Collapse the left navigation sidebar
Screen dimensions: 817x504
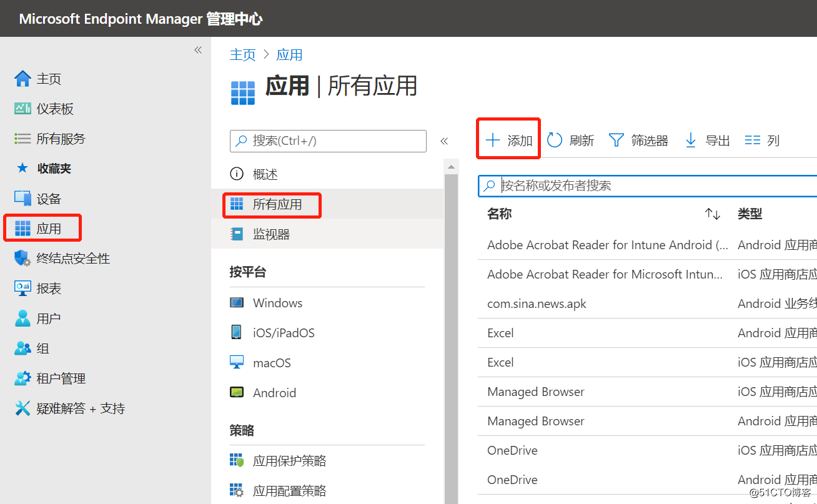(198, 50)
